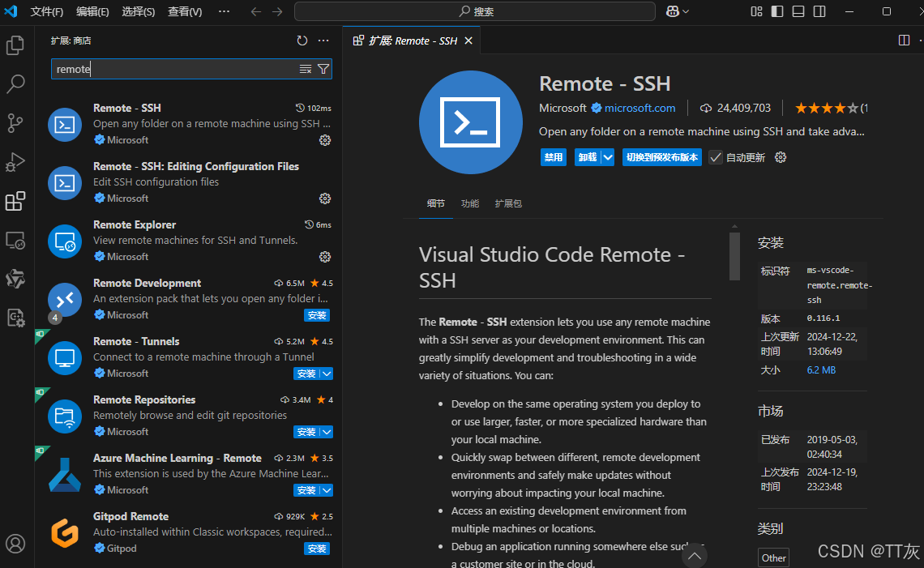Click the 禁用 button
Image resolution: width=924 pixels, height=568 pixels.
pos(554,157)
